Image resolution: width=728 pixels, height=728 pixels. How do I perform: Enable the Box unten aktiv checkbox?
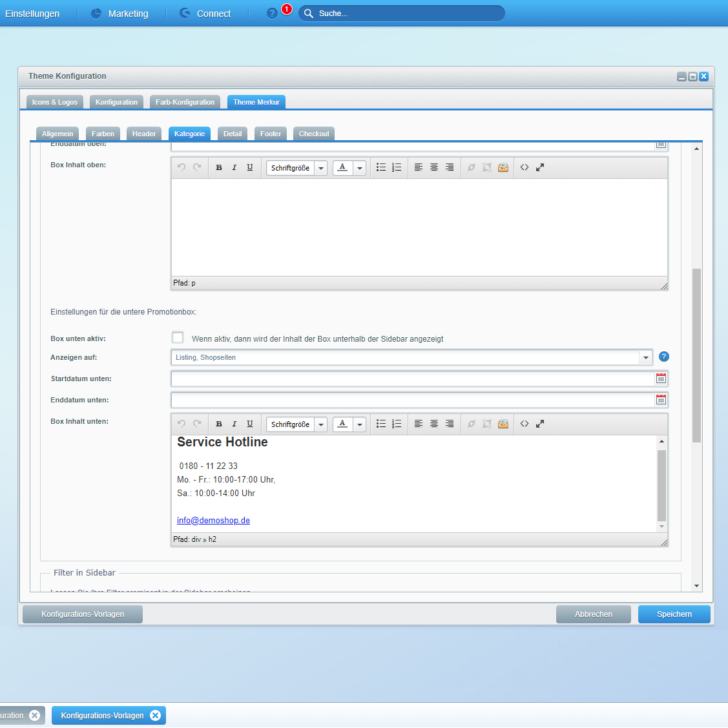tap(178, 337)
